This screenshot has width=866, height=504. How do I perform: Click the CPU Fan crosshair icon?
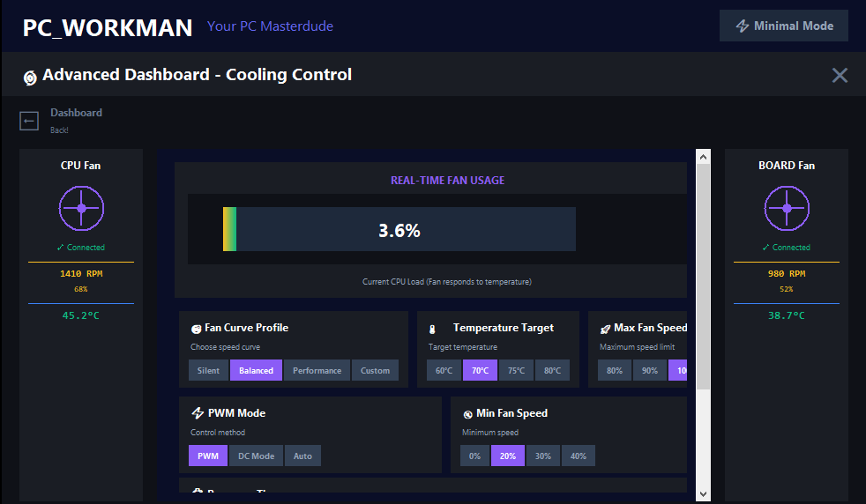click(x=81, y=209)
